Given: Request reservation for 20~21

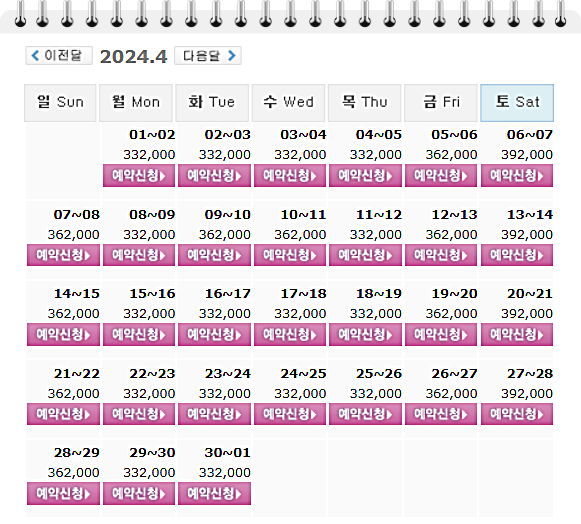Looking at the screenshot, I should [517, 335].
